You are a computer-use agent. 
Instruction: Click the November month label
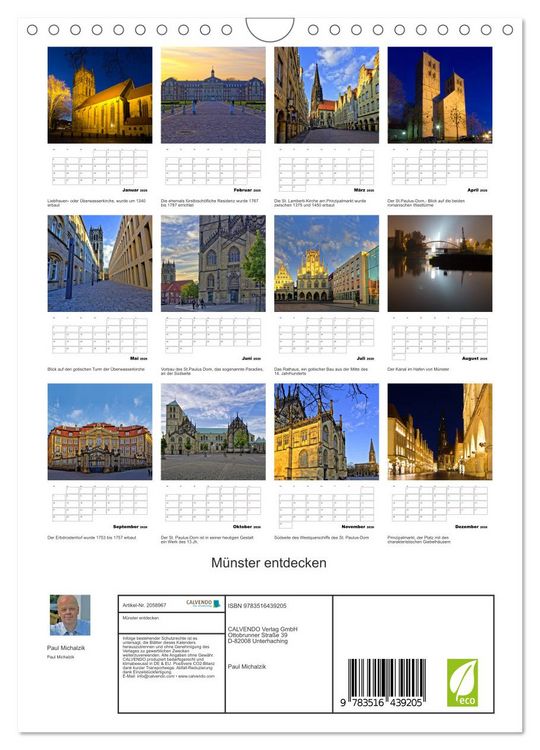358,527
